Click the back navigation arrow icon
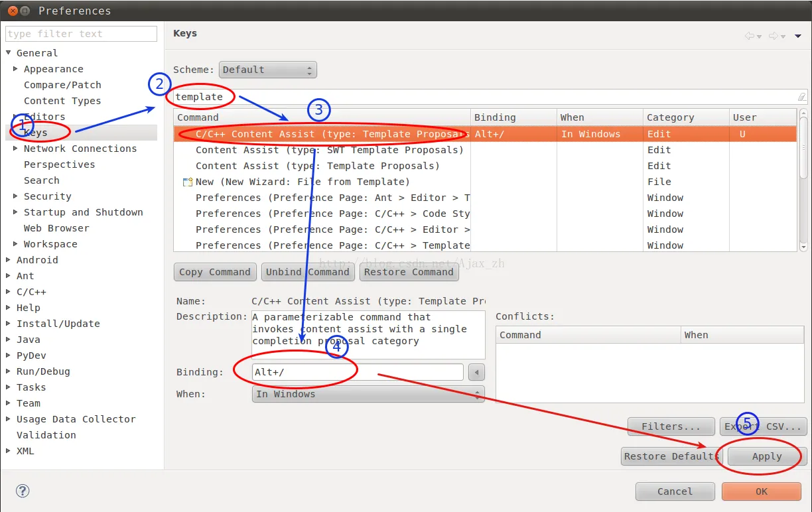This screenshot has height=512, width=812. click(x=750, y=36)
